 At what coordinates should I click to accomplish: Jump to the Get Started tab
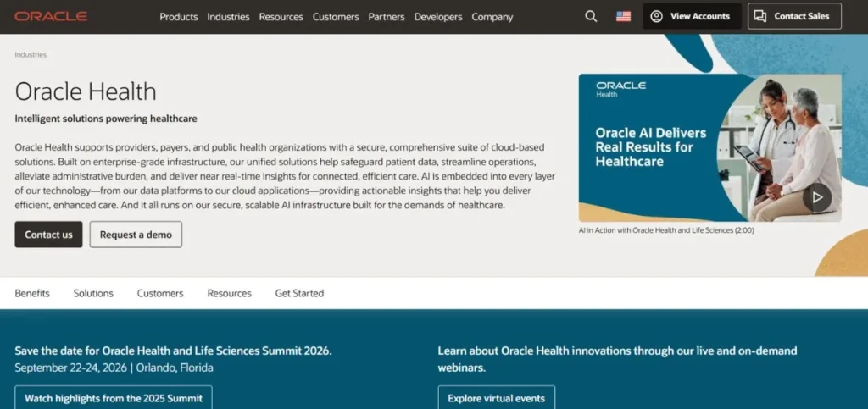[299, 293]
